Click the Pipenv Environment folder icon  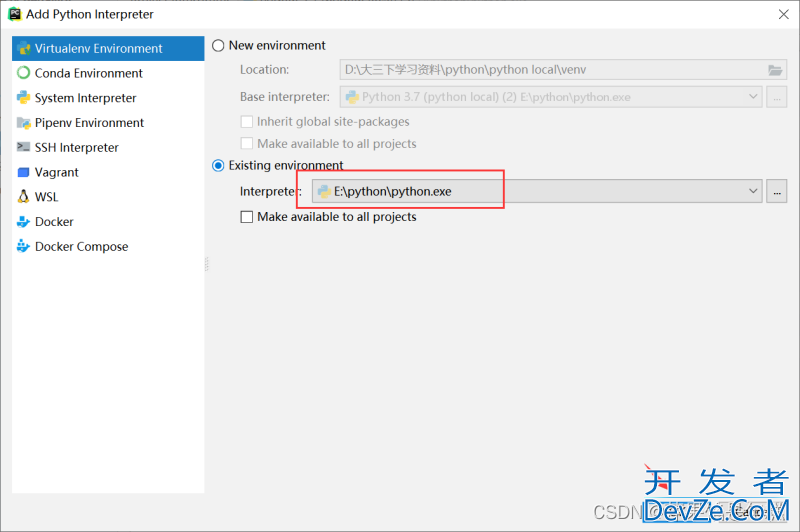point(23,122)
